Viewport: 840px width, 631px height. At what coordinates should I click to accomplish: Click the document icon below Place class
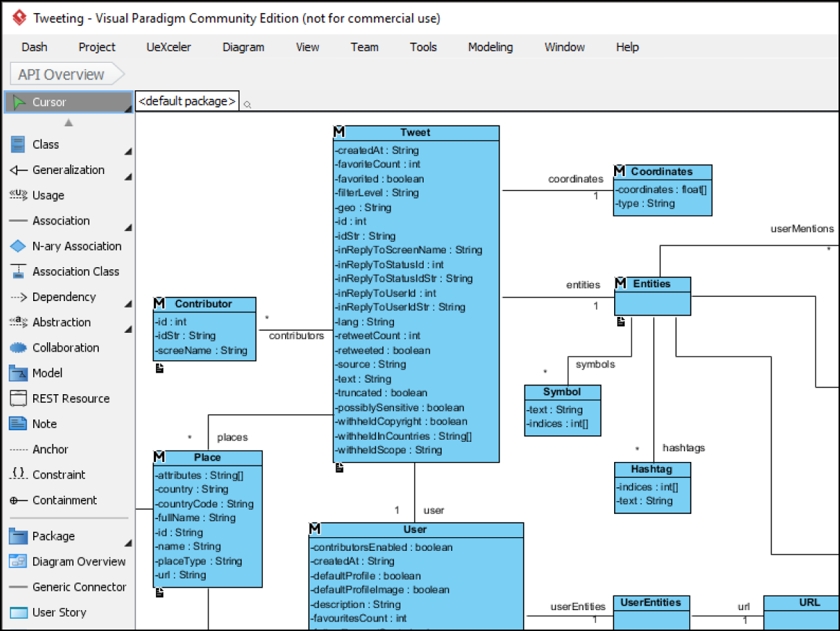point(159,593)
